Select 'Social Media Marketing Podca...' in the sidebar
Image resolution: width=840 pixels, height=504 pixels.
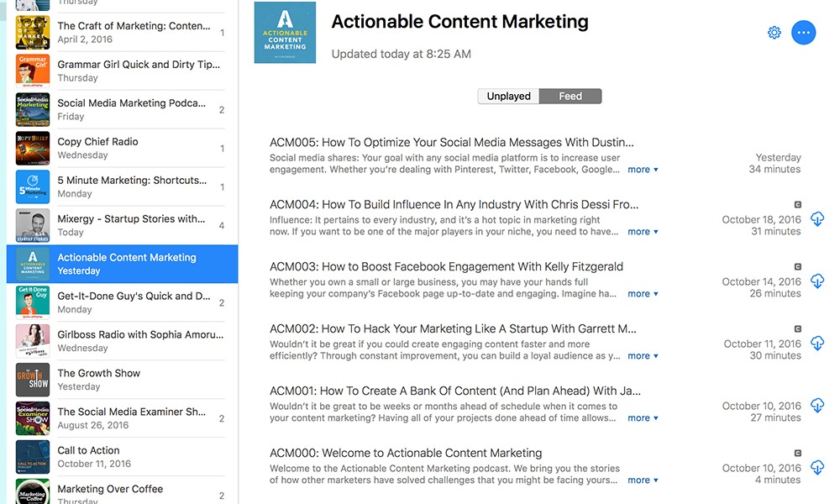coord(132,102)
